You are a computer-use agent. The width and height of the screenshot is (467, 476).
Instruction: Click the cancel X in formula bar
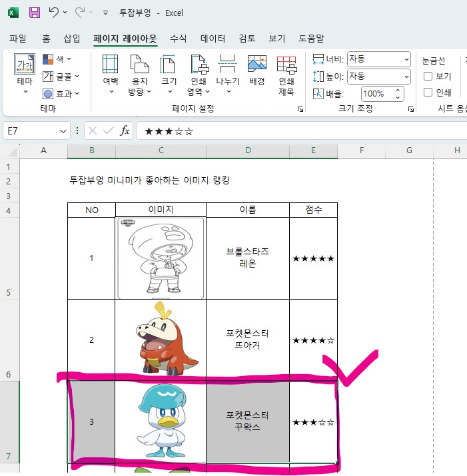tap(93, 131)
